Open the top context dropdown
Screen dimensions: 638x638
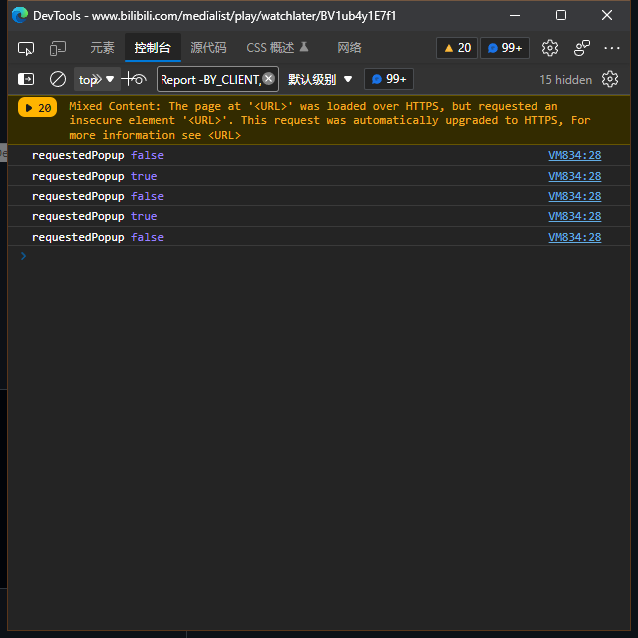(x=97, y=79)
